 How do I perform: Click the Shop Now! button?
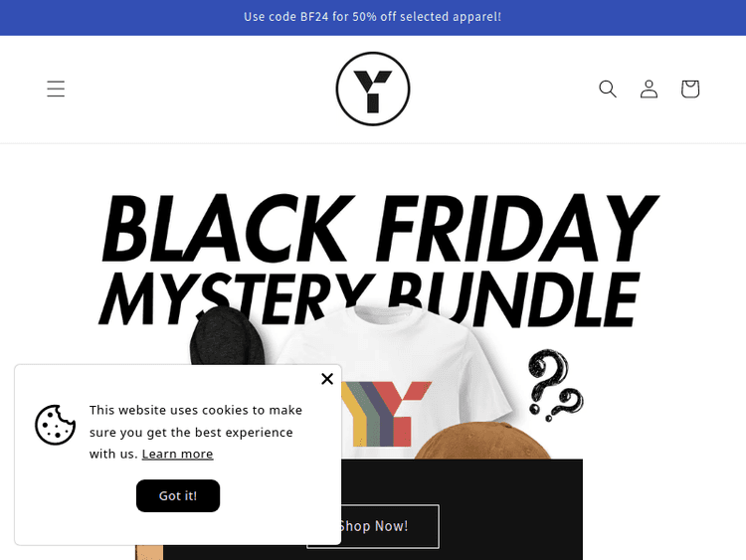click(x=373, y=526)
